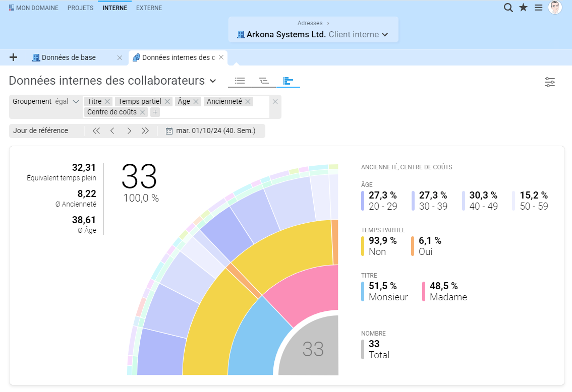
Task: Click the large 33 total headline
Action: click(140, 176)
